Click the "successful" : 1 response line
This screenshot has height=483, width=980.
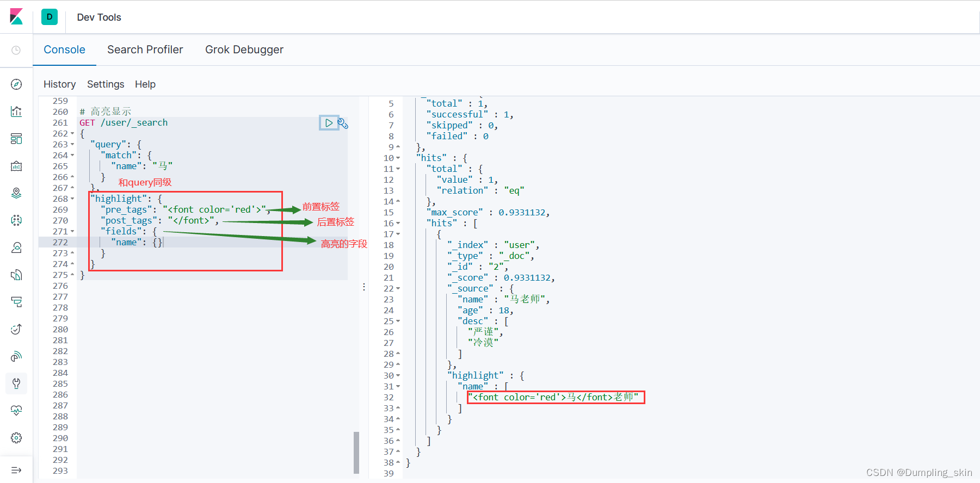470,115
